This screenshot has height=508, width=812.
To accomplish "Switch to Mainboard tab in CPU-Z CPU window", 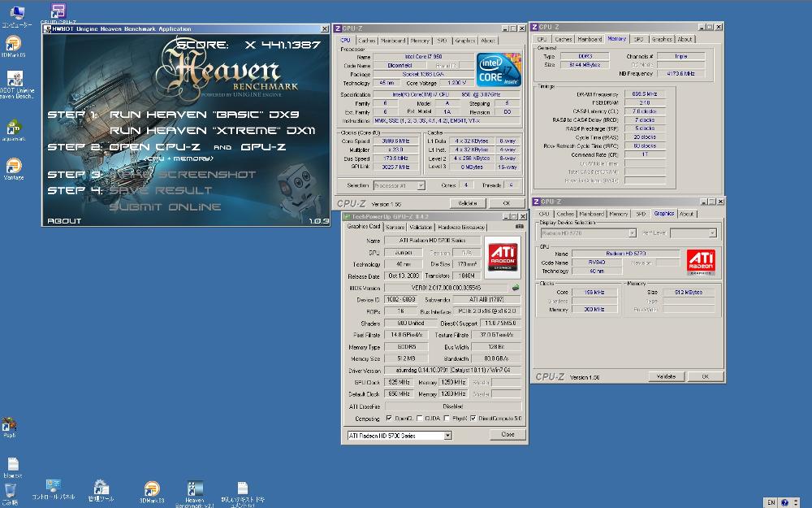I will 392,41.
